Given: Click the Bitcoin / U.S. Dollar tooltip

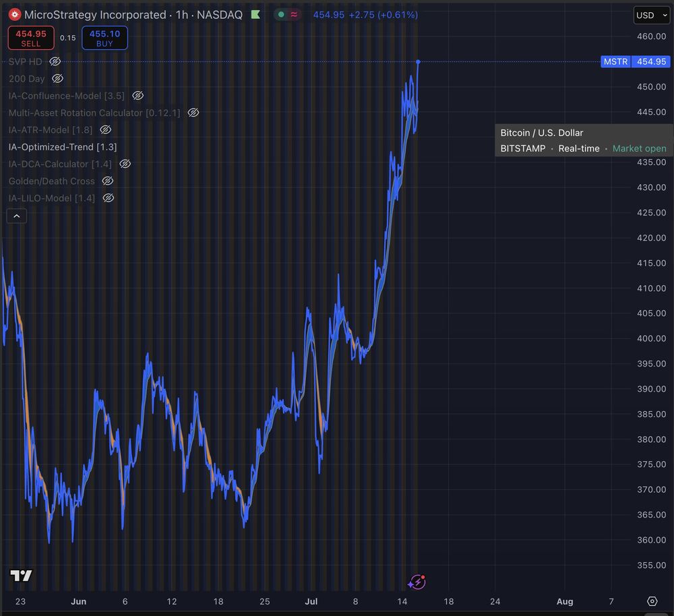Looking at the screenshot, I should (584, 141).
